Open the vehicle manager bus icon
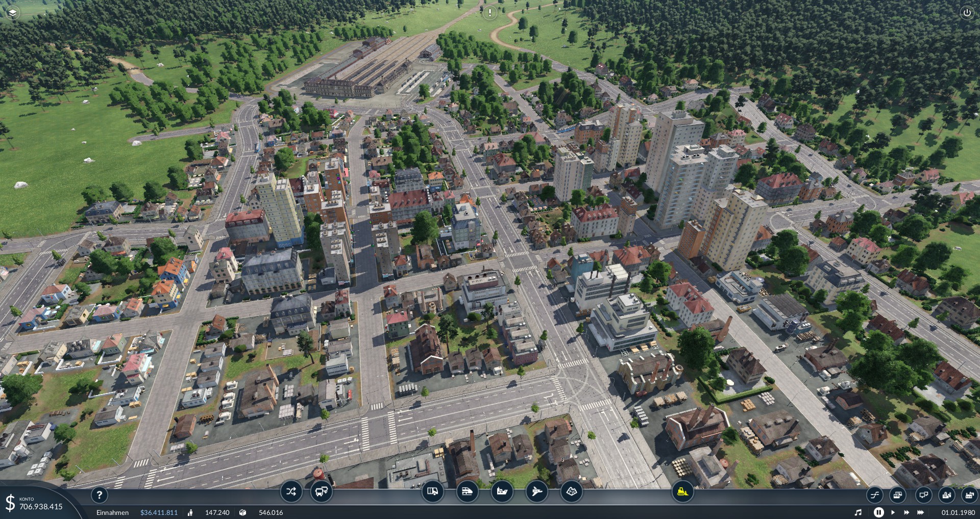The image size is (980, 519). tap(322, 492)
